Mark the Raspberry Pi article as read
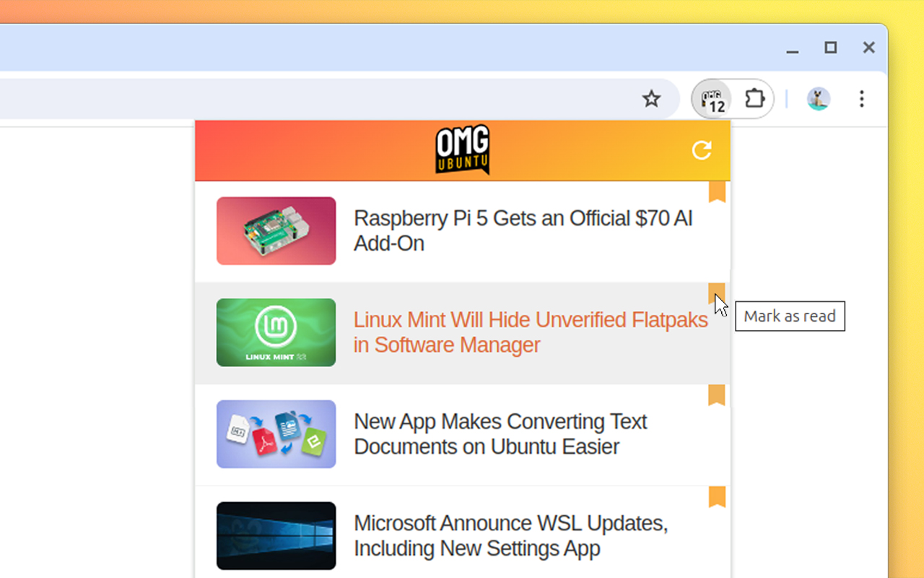The width and height of the screenshot is (924, 578). (716, 191)
